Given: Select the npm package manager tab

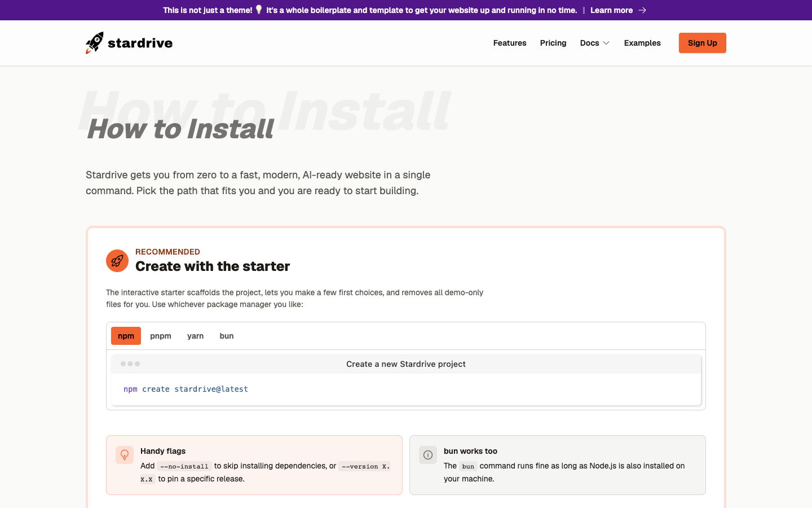Looking at the screenshot, I should (126, 336).
